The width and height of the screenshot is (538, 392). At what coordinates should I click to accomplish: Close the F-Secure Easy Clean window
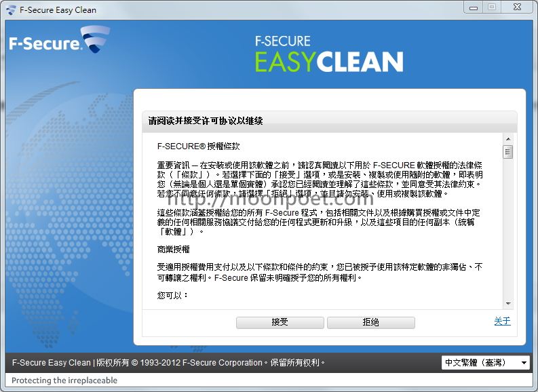point(517,7)
